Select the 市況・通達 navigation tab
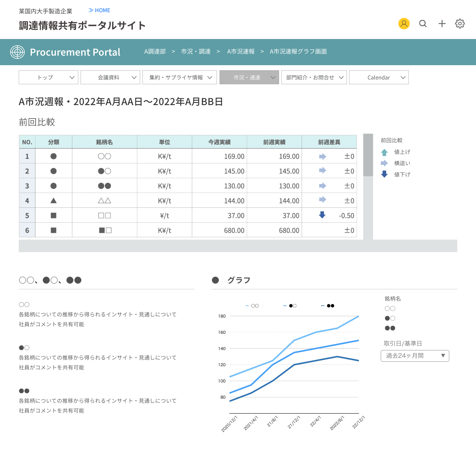This screenshot has width=476, height=462. 249,77
